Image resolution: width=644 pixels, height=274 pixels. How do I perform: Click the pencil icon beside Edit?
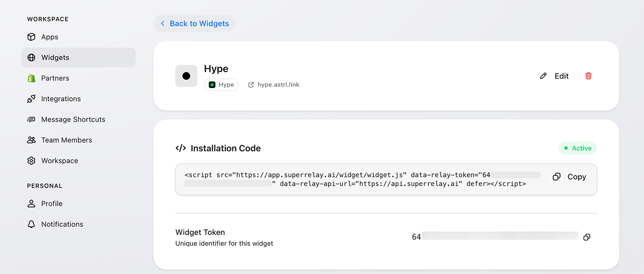pyautogui.click(x=543, y=76)
